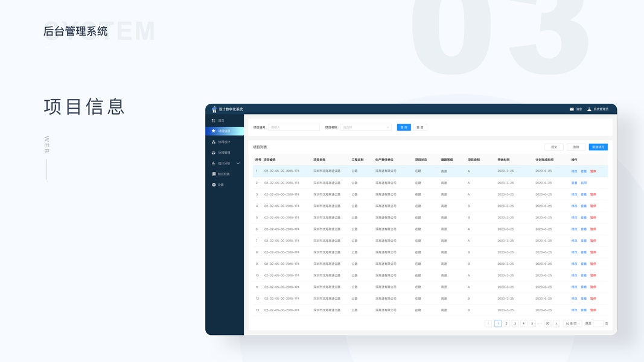Screen dimensions: 644x362
Task: Expand the 统计分析 submenu chevron
Action: coord(238,164)
